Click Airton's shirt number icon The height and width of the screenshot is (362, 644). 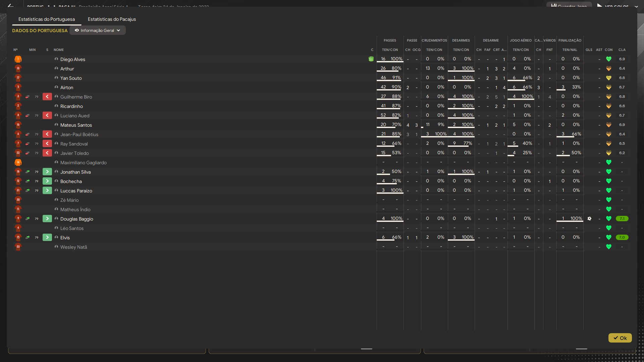tap(18, 87)
